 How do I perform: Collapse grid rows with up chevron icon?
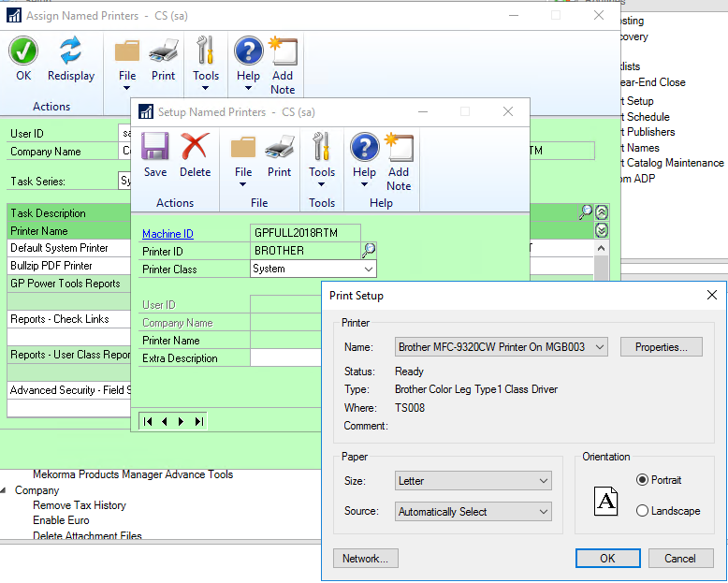pos(602,212)
